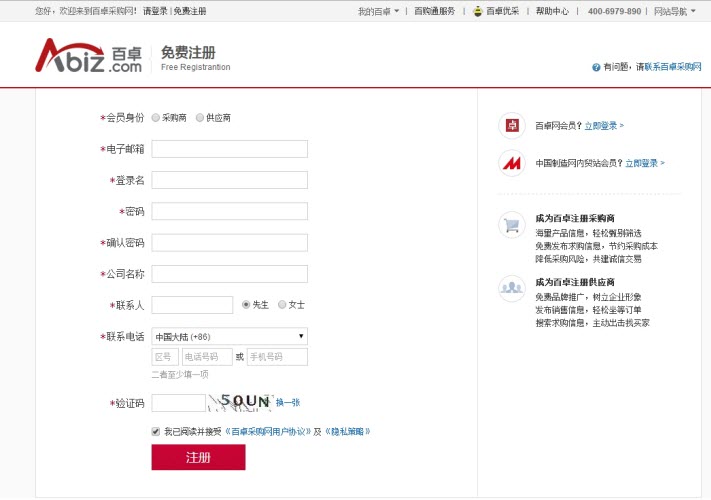Focus the 密码 input field
The width and height of the screenshot is (711, 500).
(x=229, y=211)
